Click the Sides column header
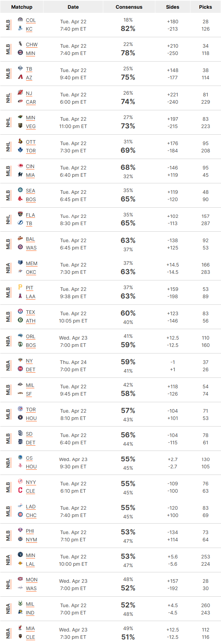This screenshot has height=644, width=221. (173, 7)
